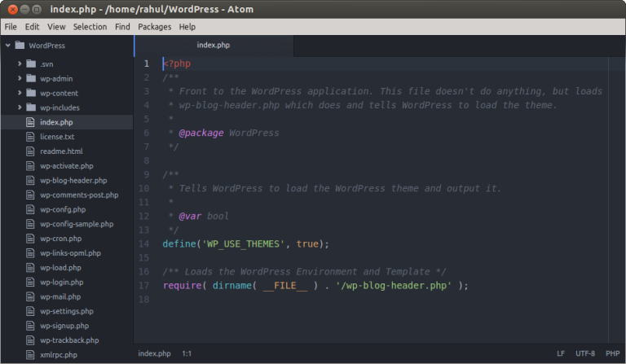626x364 pixels.
Task: Click the 1:1 cursor position indicator
Action: point(187,353)
